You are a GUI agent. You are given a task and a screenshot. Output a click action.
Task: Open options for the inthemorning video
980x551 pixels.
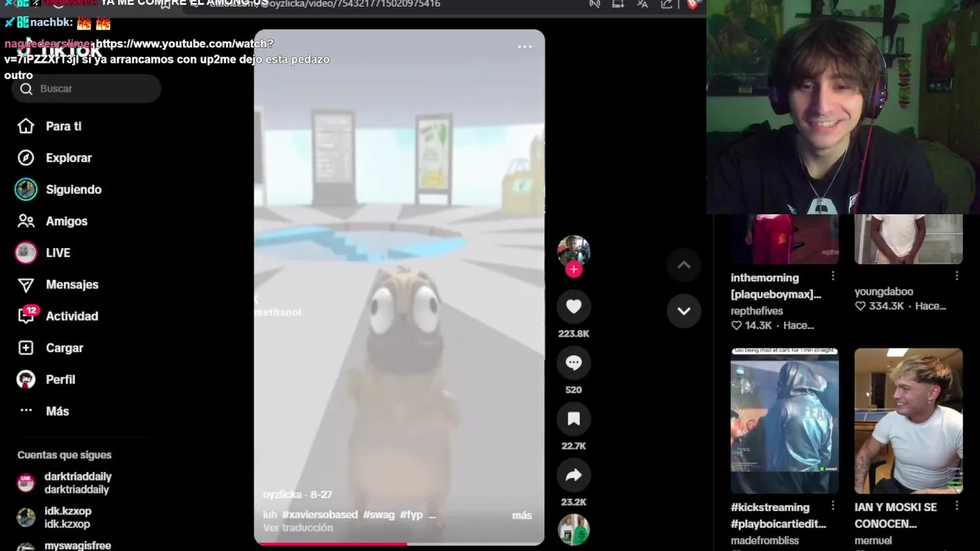point(833,277)
